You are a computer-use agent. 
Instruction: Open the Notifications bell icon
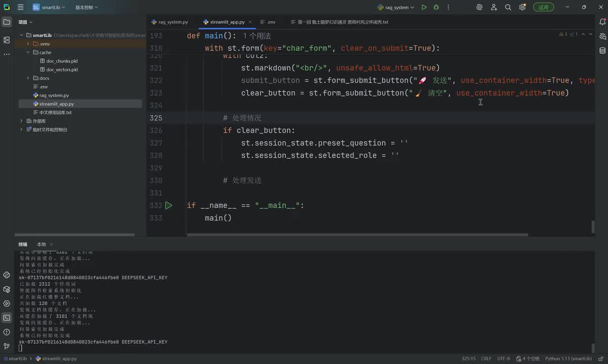[x=602, y=22]
